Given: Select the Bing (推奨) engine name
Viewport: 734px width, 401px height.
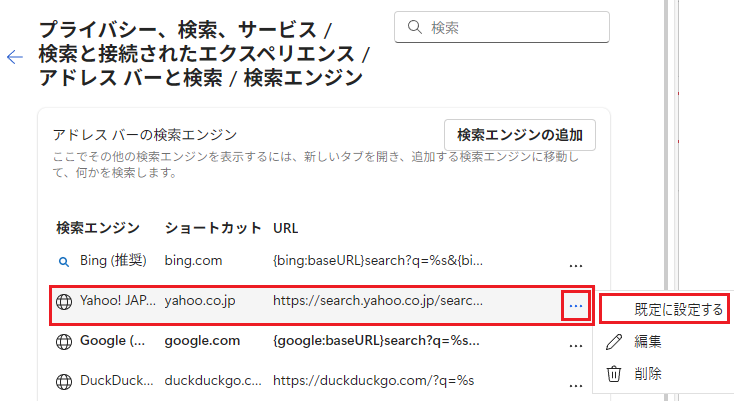Looking at the screenshot, I should [113, 260].
